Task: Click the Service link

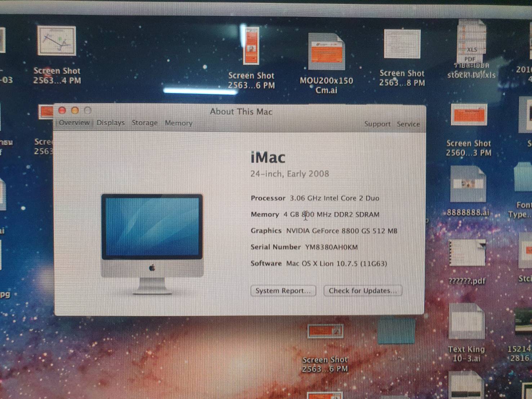Action: click(408, 124)
